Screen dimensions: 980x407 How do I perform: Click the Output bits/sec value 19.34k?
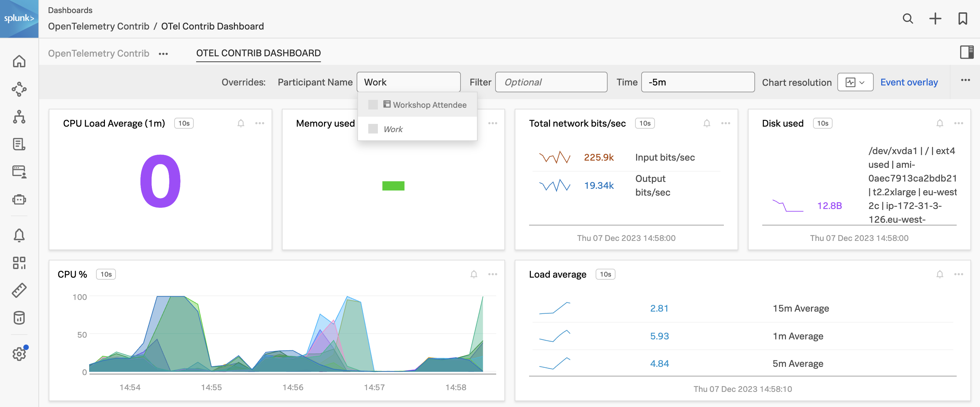(x=599, y=185)
